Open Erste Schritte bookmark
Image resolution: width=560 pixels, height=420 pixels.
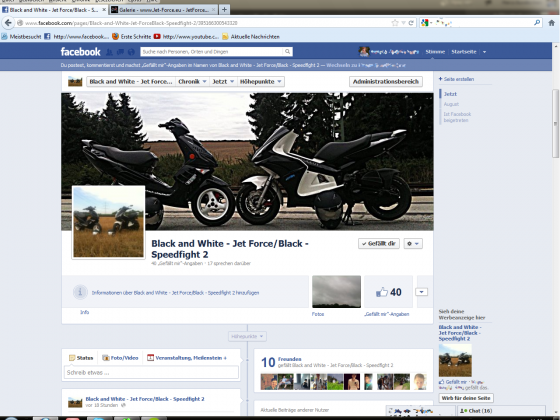(x=131, y=36)
